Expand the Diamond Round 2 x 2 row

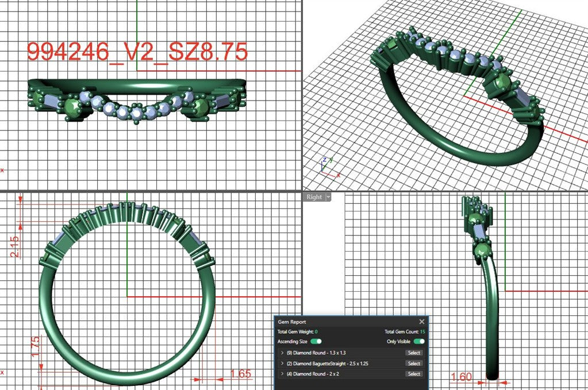click(282, 374)
